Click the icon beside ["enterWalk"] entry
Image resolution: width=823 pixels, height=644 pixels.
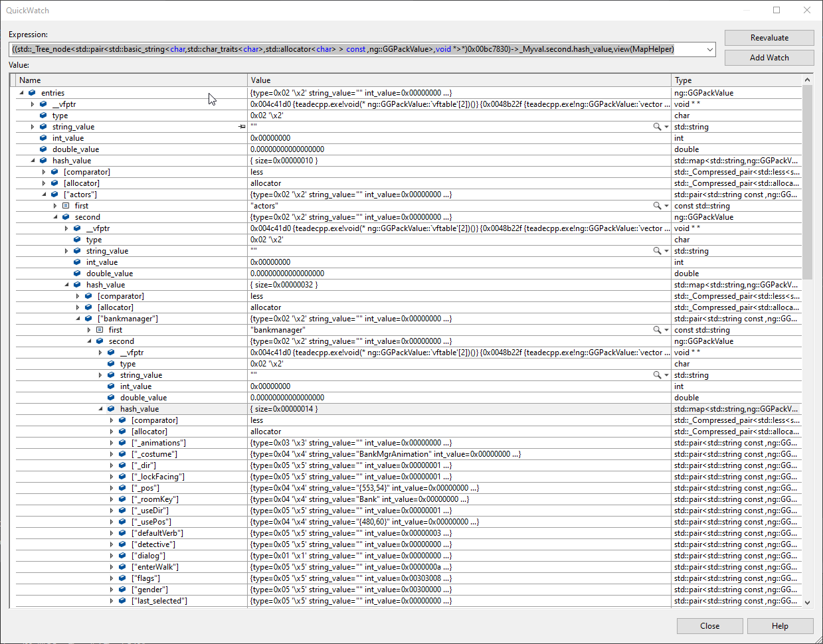tap(122, 567)
